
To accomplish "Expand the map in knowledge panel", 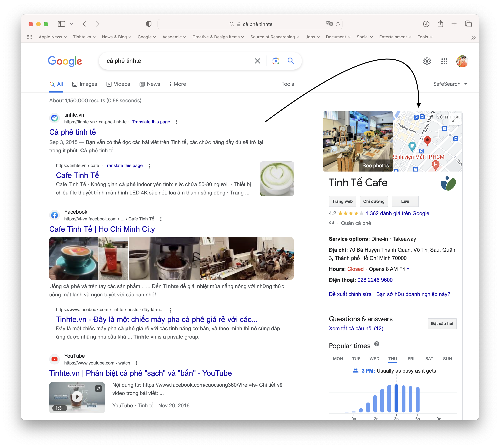I will 455,119.
